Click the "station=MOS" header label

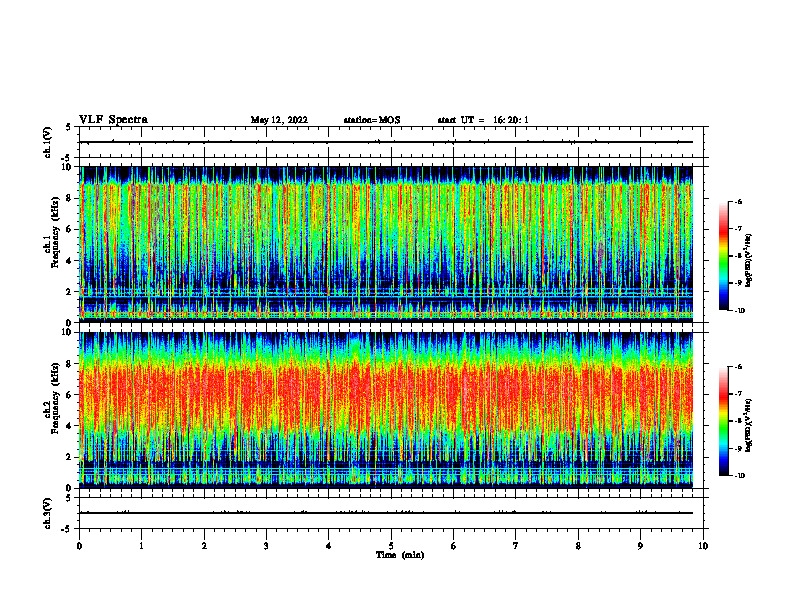click(x=372, y=120)
